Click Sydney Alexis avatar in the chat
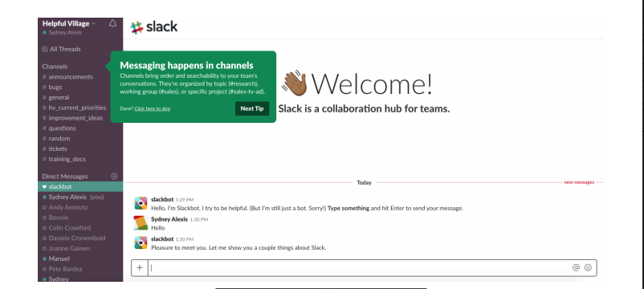Screen dimensions: 644x289 [141, 223]
